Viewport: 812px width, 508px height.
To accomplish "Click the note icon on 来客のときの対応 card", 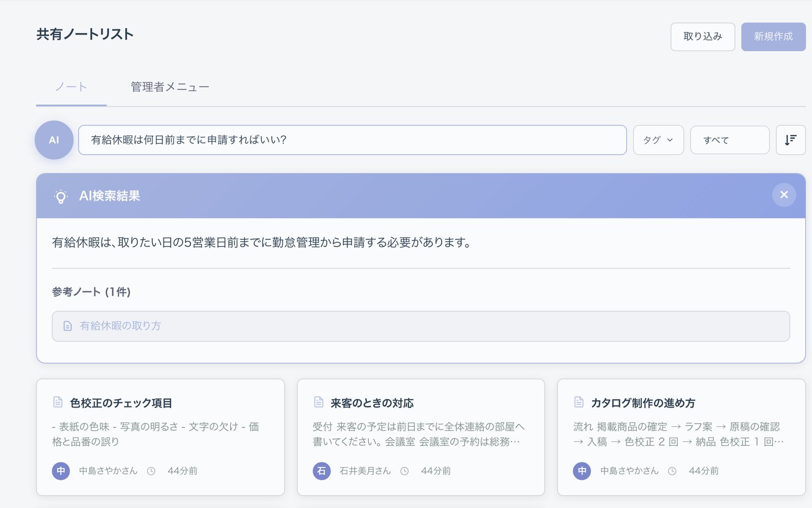I will pyautogui.click(x=319, y=402).
